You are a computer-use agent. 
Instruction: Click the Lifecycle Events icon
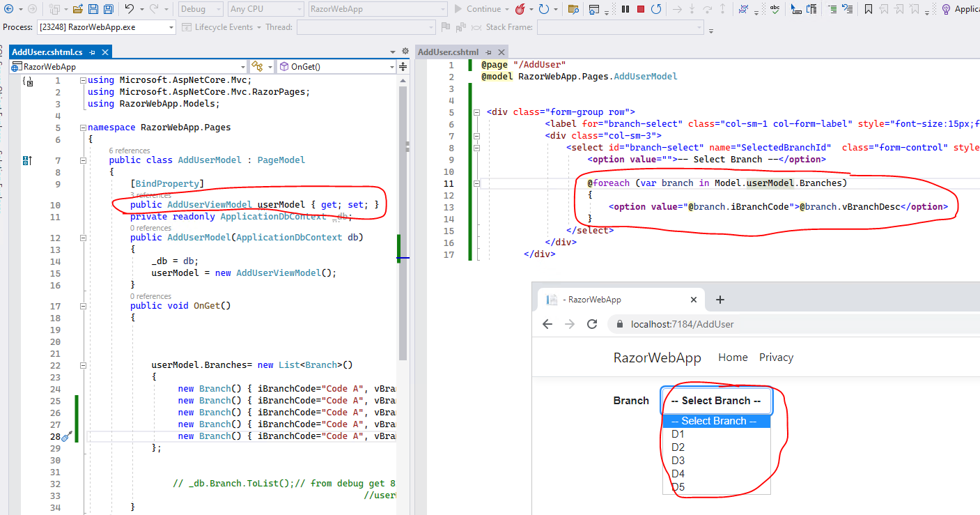point(187,27)
